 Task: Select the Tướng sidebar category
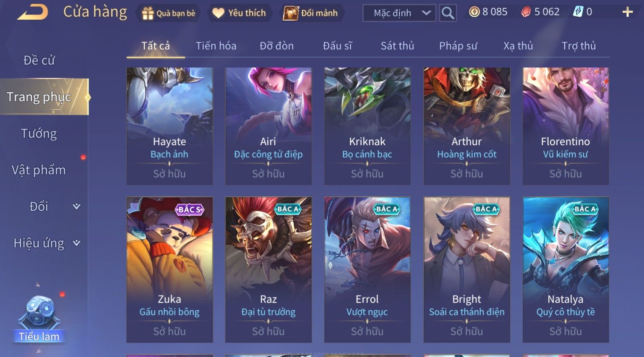pos(39,134)
